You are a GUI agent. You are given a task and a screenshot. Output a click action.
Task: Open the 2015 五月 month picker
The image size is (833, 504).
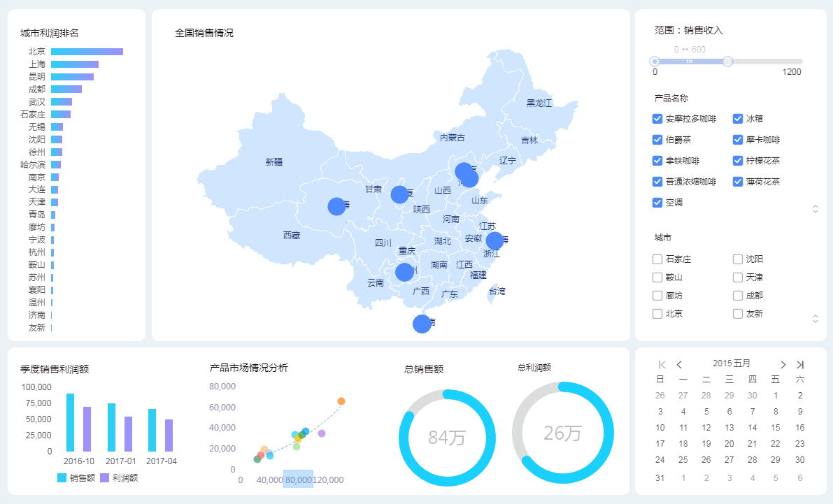point(731,363)
